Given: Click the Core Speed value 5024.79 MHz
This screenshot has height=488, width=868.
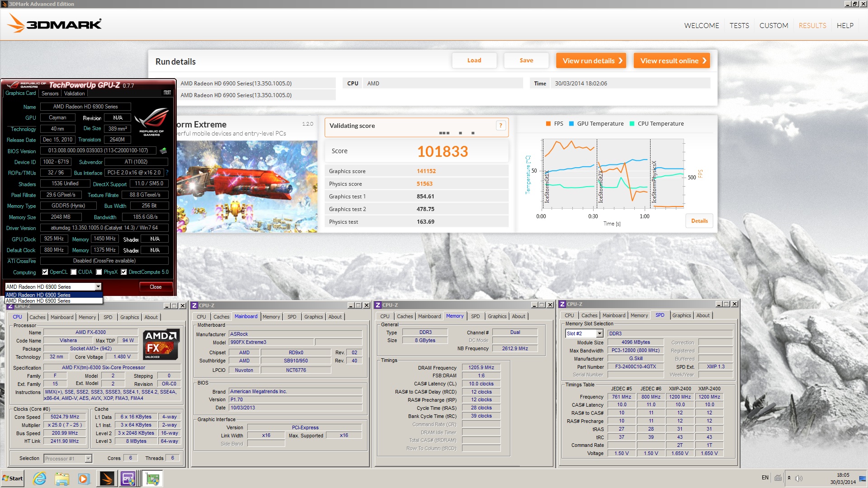Looking at the screenshot, I should [x=65, y=417].
